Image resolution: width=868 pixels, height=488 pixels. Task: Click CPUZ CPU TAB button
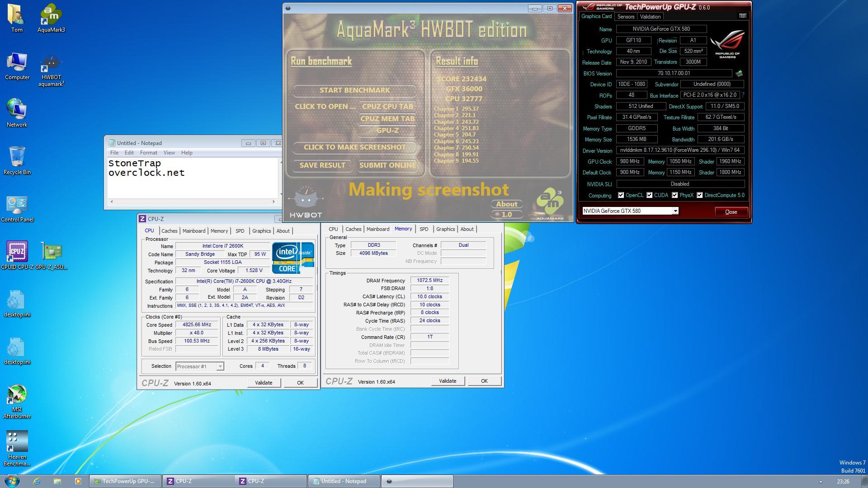click(387, 107)
